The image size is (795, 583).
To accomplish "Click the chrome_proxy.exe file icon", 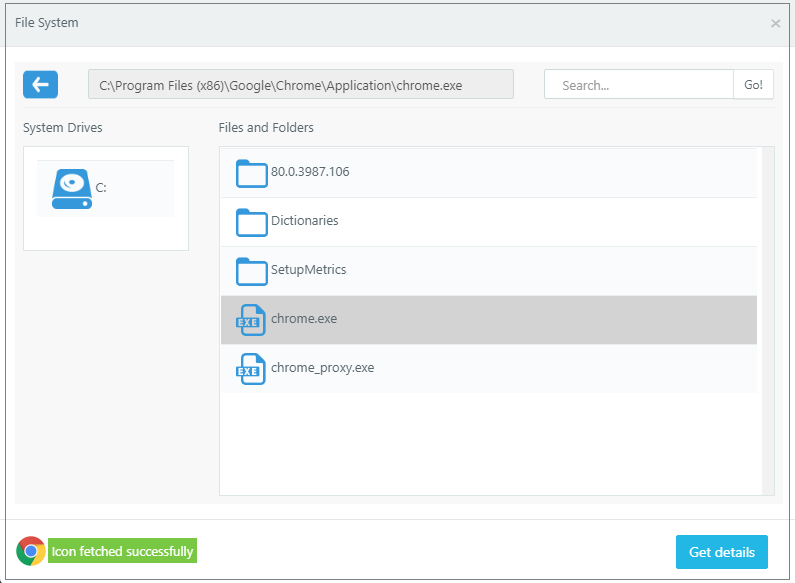I will pyautogui.click(x=251, y=369).
